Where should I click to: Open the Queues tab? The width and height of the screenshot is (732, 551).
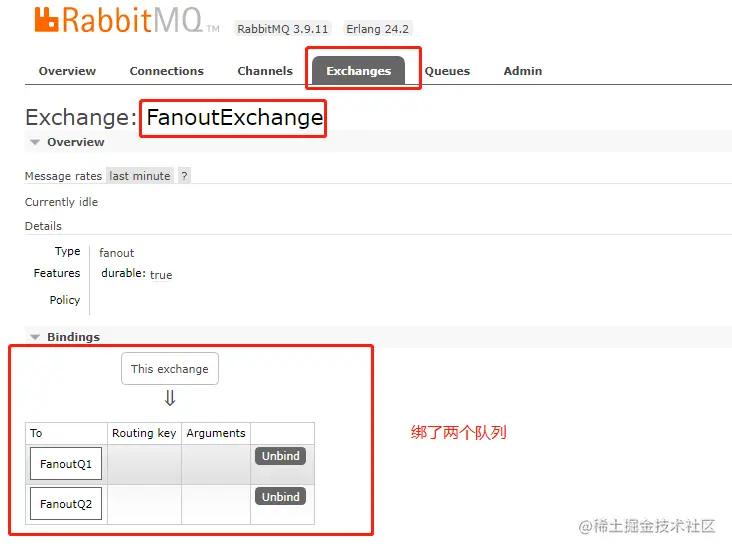pyautogui.click(x=447, y=71)
